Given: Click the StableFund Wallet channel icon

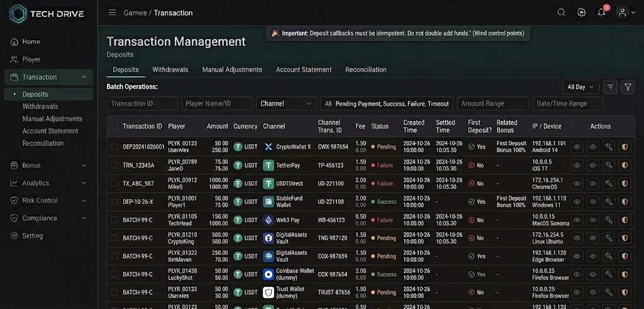Looking at the screenshot, I should (268, 202).
